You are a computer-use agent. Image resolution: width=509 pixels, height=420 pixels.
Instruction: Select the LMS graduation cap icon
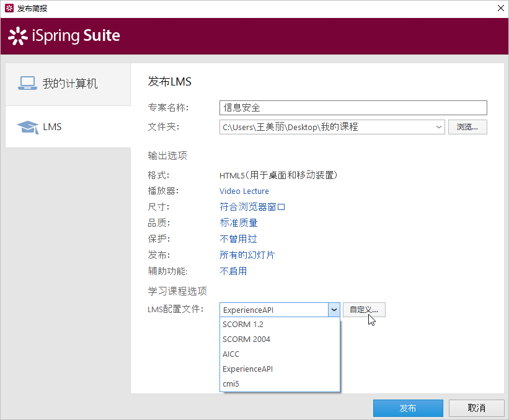28,127
